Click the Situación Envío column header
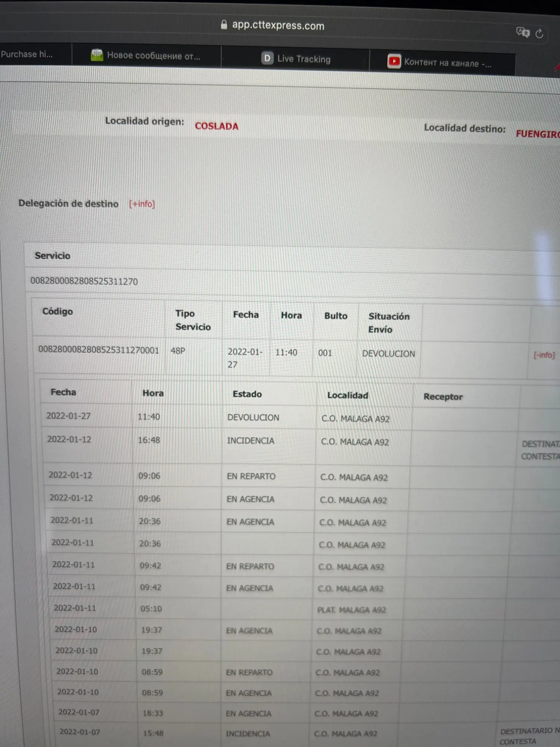Screen dimensions: 560x747 389,323
